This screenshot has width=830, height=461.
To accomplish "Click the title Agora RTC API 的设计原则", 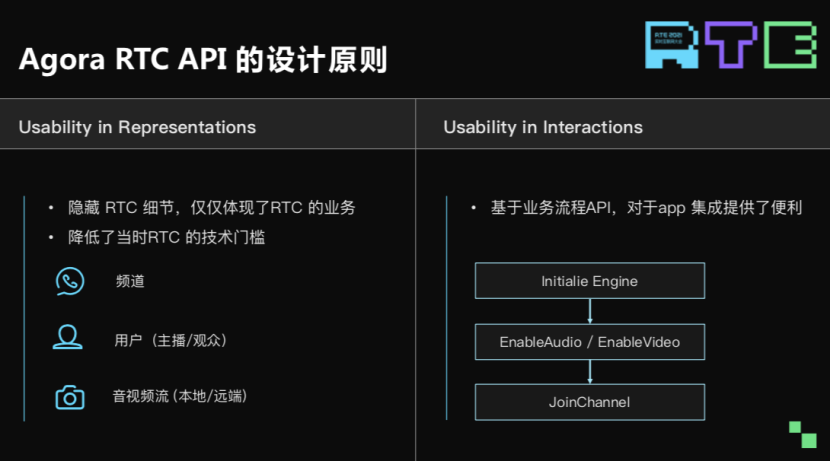I will tap(203, 59).
